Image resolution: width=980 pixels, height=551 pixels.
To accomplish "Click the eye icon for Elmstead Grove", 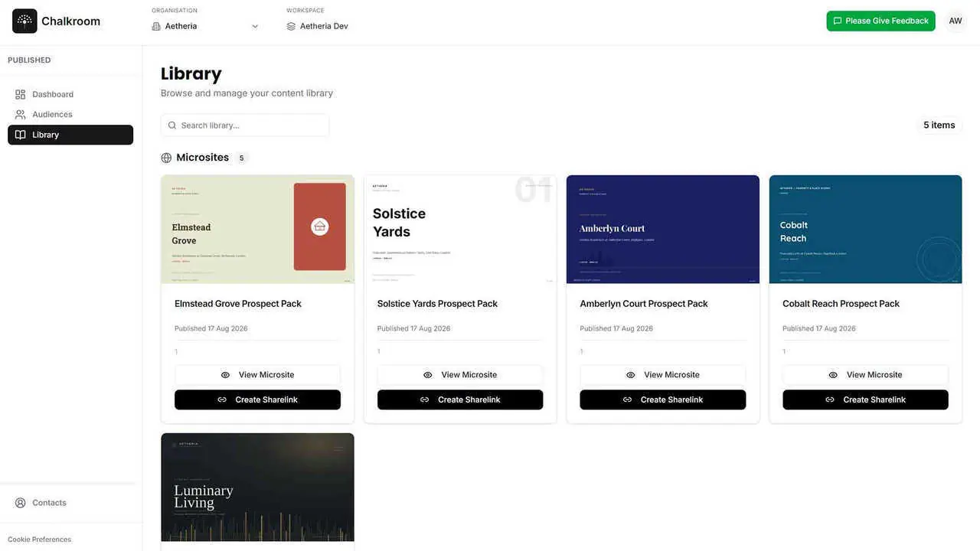I will click(x=225, y=375).
